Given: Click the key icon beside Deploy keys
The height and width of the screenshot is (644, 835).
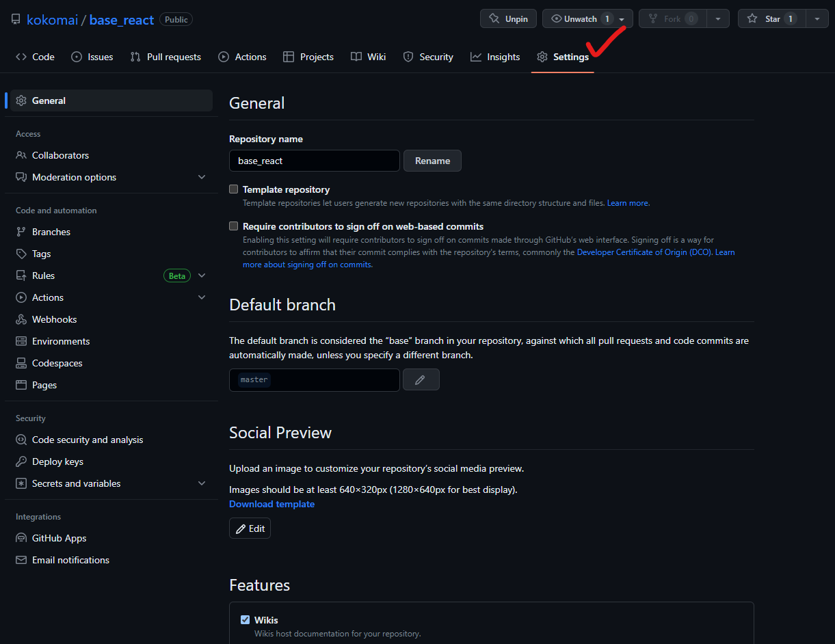Looking at the screenshot, I should click(x=21, y=461).
